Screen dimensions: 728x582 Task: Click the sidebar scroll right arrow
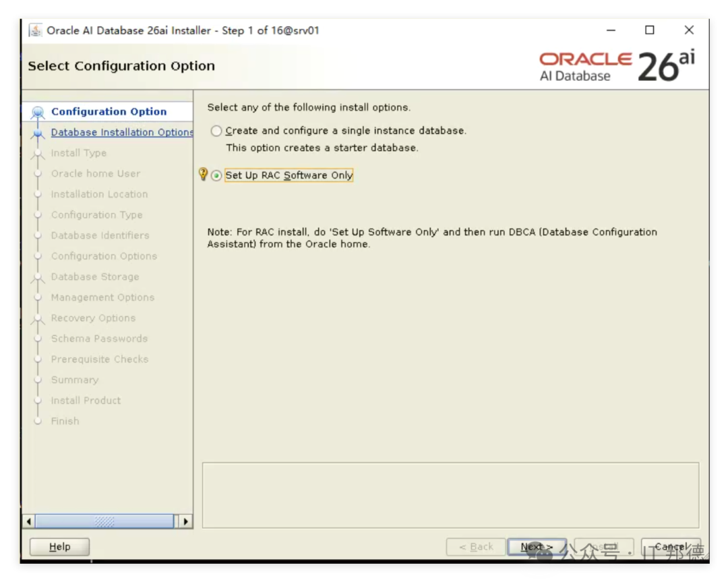click(186, 521)
